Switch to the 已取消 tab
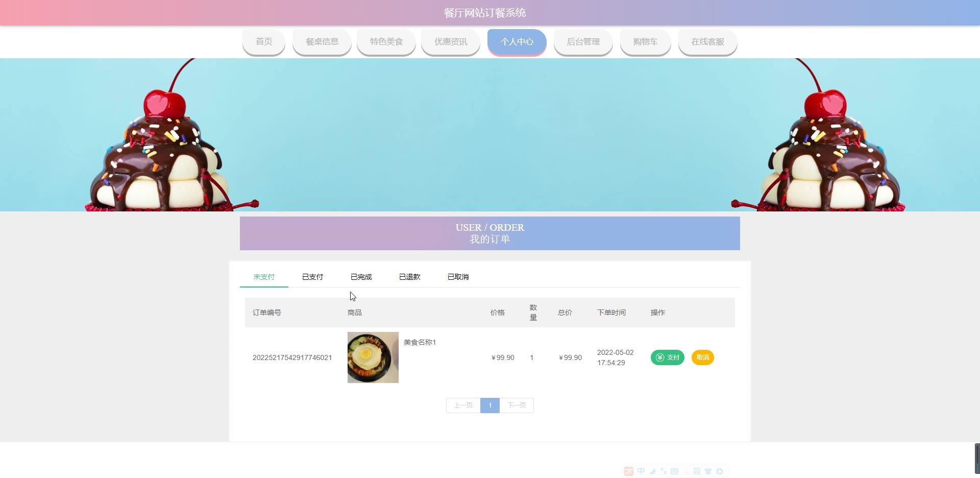Screen dimensions: 980x478 pos(458,277)
